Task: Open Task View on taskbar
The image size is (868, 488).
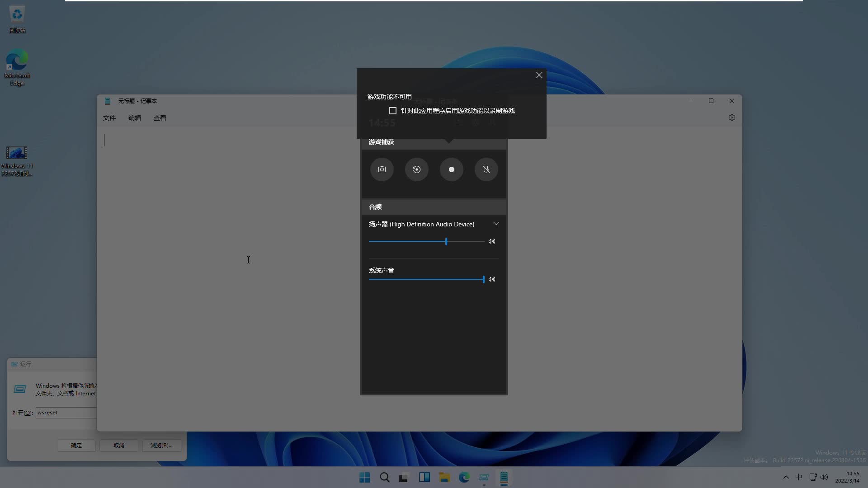Action: pyautogui.click(x=404, y=478)
